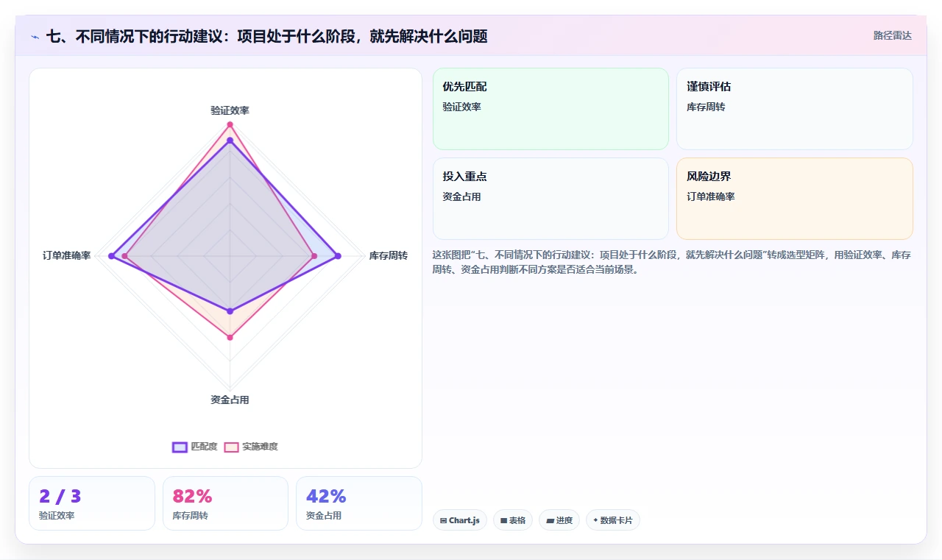Click the Chart.js tag chip
Image resolution: width=942 pixels, height=560 pixels.
tap(459, 520)
